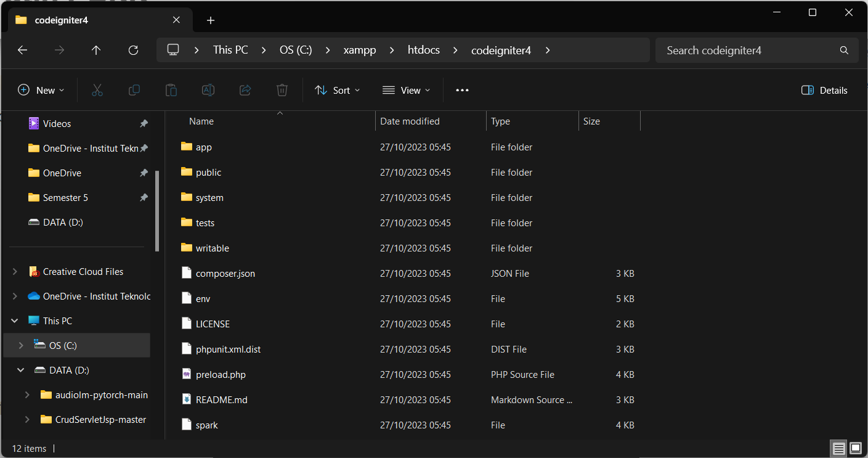The image size is (868, 458).
Task: Select the public folder row
Action: coord(407,172)
